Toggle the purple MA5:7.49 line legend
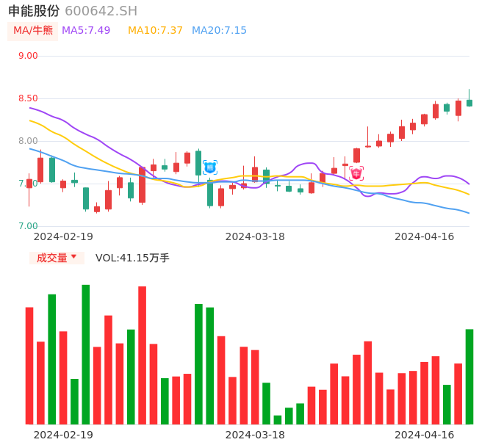The width and height of the screenshot is (504, 445). coord(86,30)
